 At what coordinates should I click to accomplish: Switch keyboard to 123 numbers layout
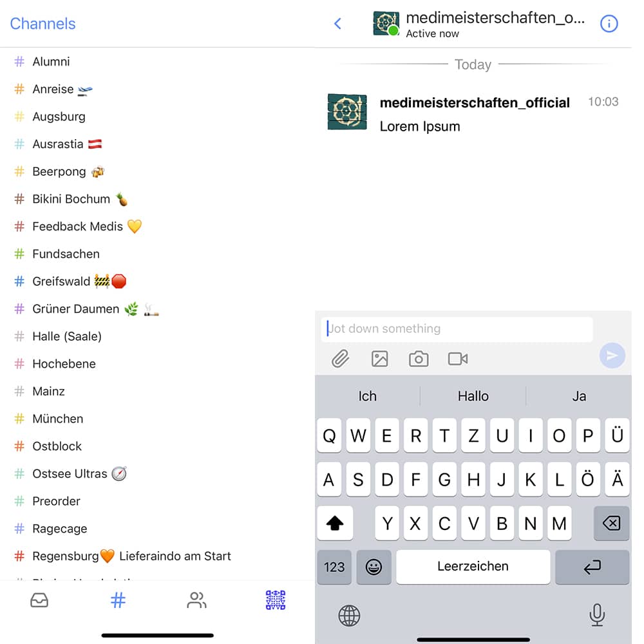[334, 567]
